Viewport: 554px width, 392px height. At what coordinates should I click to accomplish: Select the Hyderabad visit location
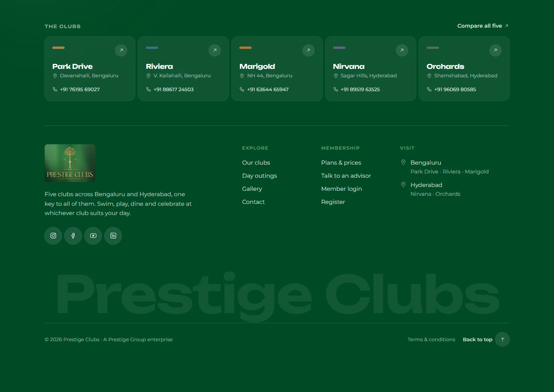point(426,185)
